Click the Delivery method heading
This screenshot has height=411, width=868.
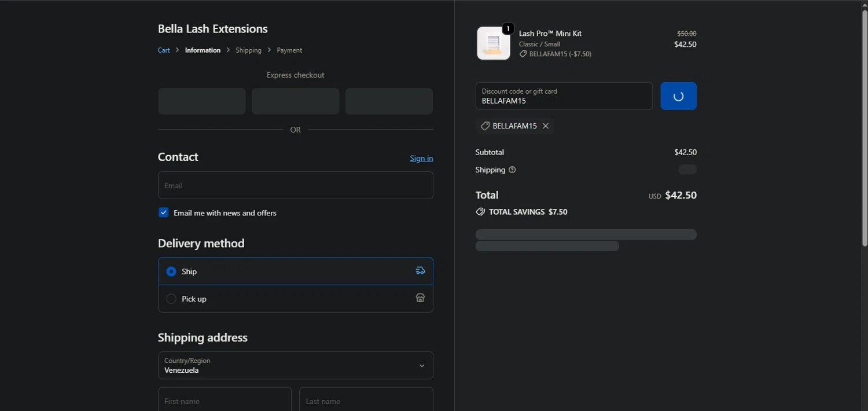[201, 243]
